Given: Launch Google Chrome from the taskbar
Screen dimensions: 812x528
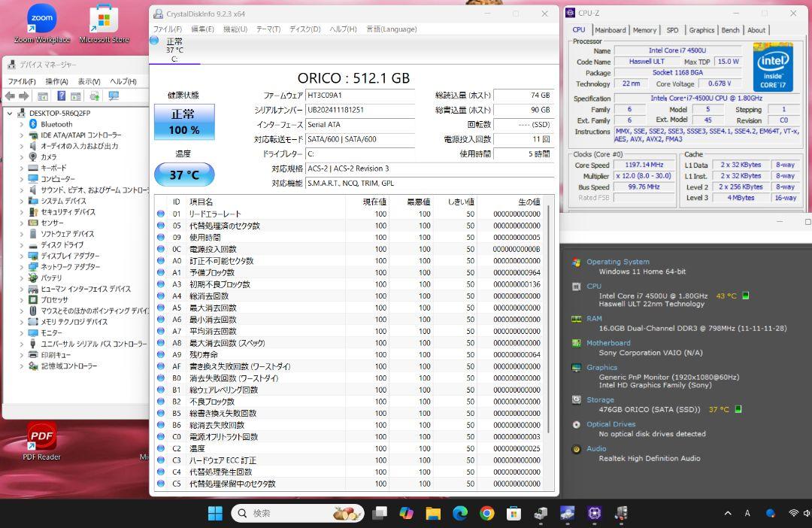Looking at the screenshot, I should pyautogui.click(x=486, y=513).
